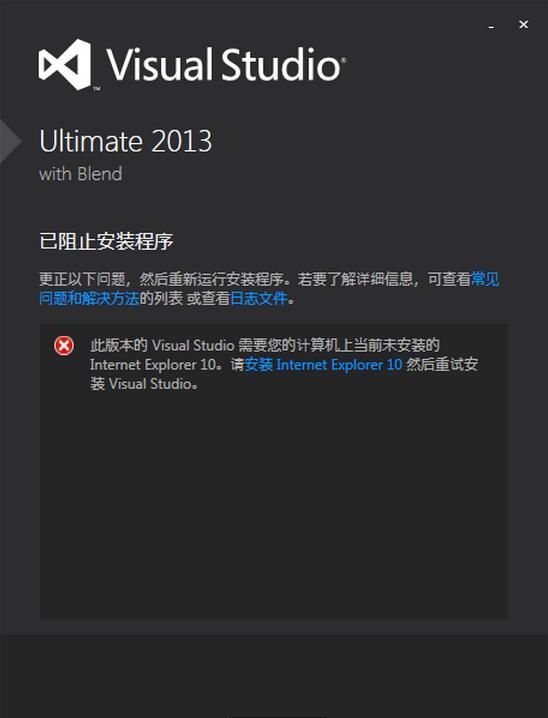The height and width of the screenshot is (718, 548).
Task: Select the Ultimate 2013 edition title
Action: click(126, 141)
